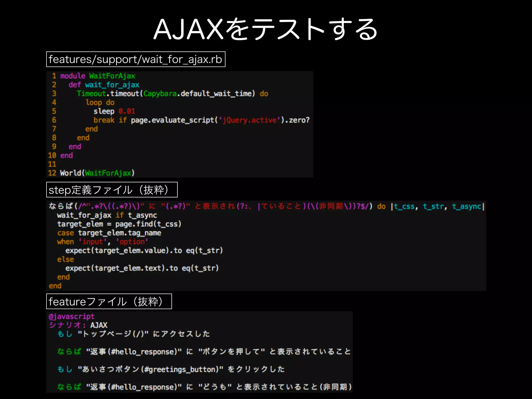The image size is (532, 399).
Task: Click the line "wait_for_ajax if t_async"
Action: pos(107,215)
